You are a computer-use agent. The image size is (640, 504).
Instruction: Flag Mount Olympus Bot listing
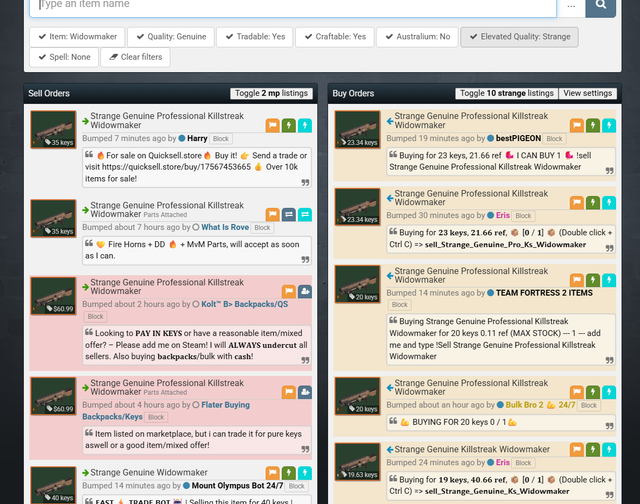pos(273,473)
